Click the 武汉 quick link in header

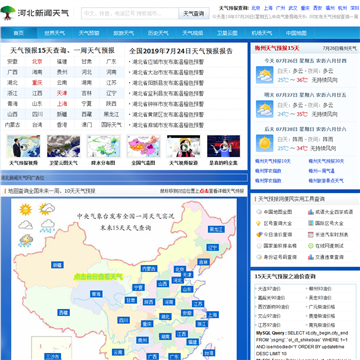point(293,8)
